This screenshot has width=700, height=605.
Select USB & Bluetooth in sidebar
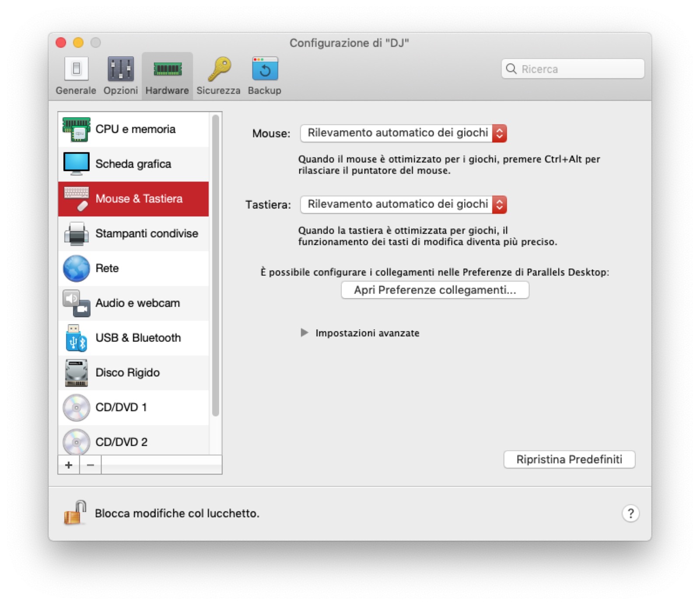[x=133, y=338]
